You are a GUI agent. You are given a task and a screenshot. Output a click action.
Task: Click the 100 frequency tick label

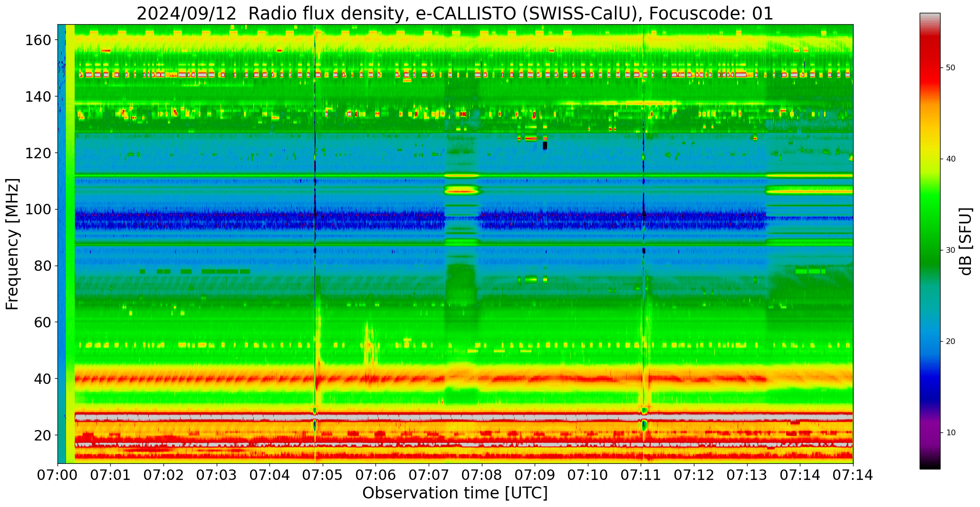click(x=38, y=210)
